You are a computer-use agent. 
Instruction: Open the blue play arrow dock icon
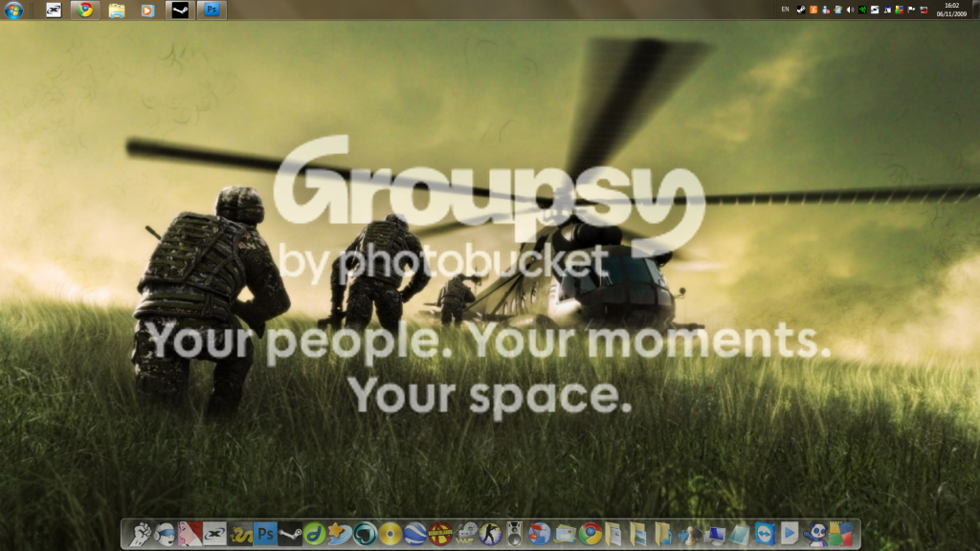790,534
